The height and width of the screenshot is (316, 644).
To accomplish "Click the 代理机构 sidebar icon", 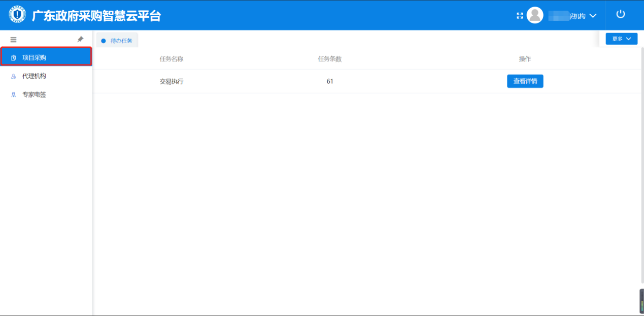I will 14,76.
